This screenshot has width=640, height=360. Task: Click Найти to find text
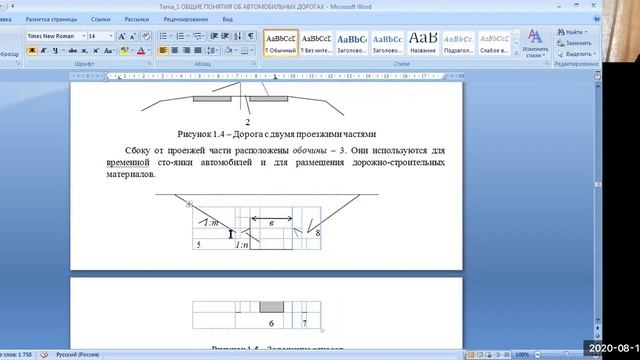(x=572, y=32)
